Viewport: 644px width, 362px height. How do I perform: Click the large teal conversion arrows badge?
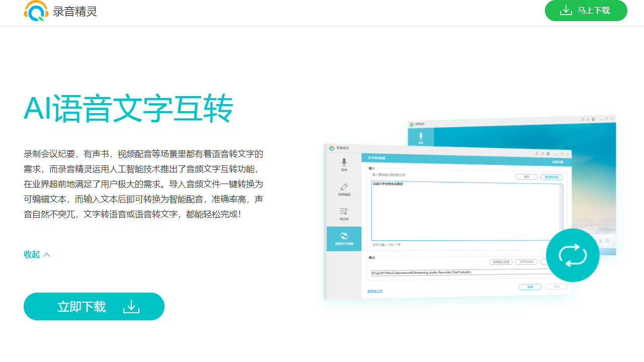[x=573, y=255]
